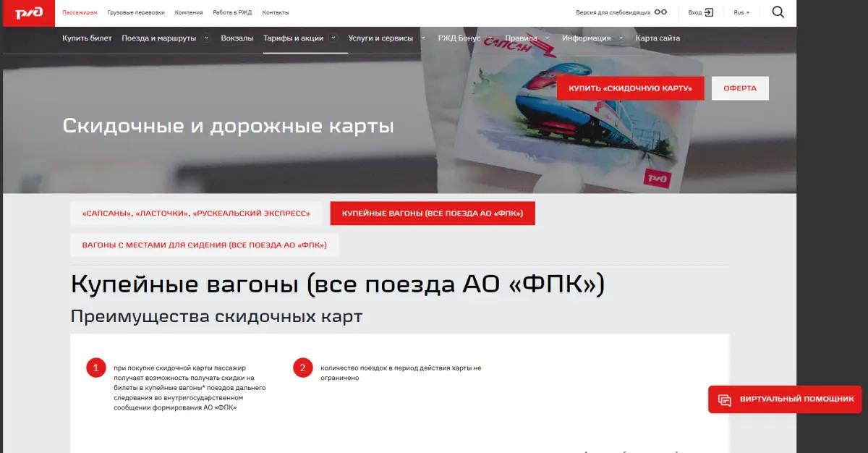868x453 pixels.
Task: Click advantage text about количество поездок не ограничено
Action: point(400,373)
